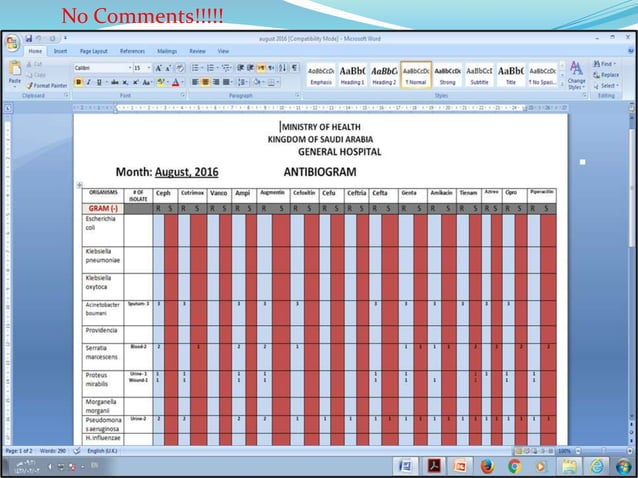Expand the Font dialog launcher
The image size is (638, 478).
pos(183,95)
